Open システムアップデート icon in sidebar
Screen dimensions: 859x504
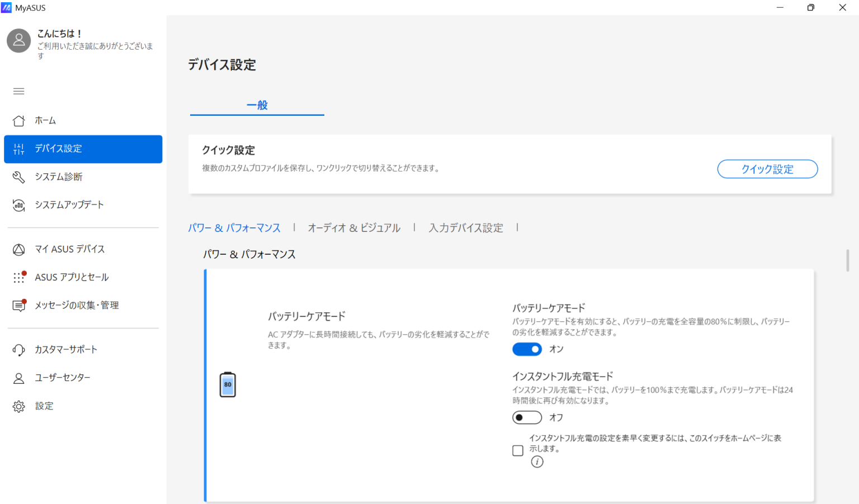pyautogui.click(x=19, y=205)
